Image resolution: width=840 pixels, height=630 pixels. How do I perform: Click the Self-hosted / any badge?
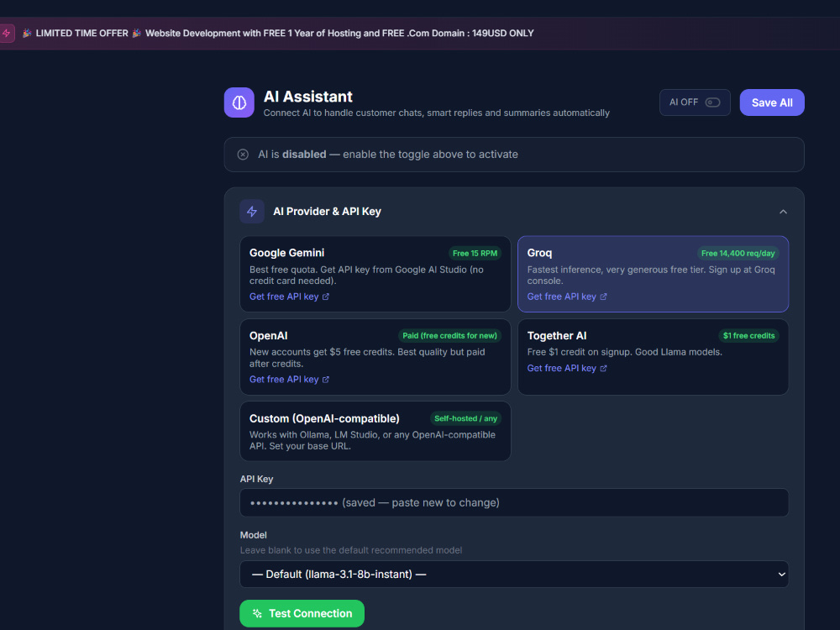pos(465,418)
